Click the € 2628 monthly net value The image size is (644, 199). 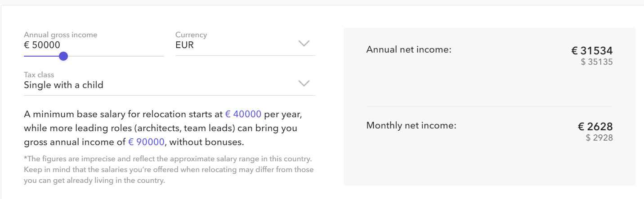tap(595, 127)
